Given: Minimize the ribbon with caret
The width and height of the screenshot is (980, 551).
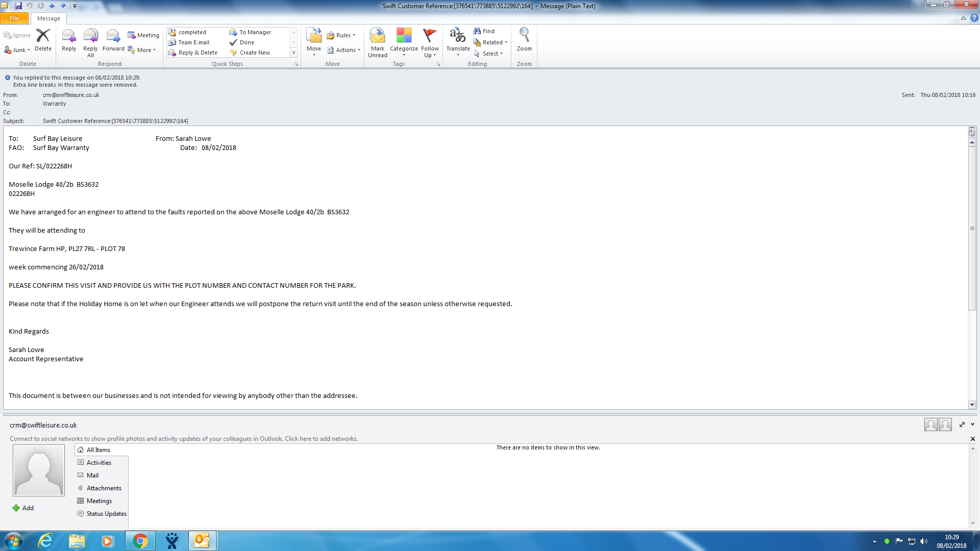Looking at the screenshot, I should 963,18.
